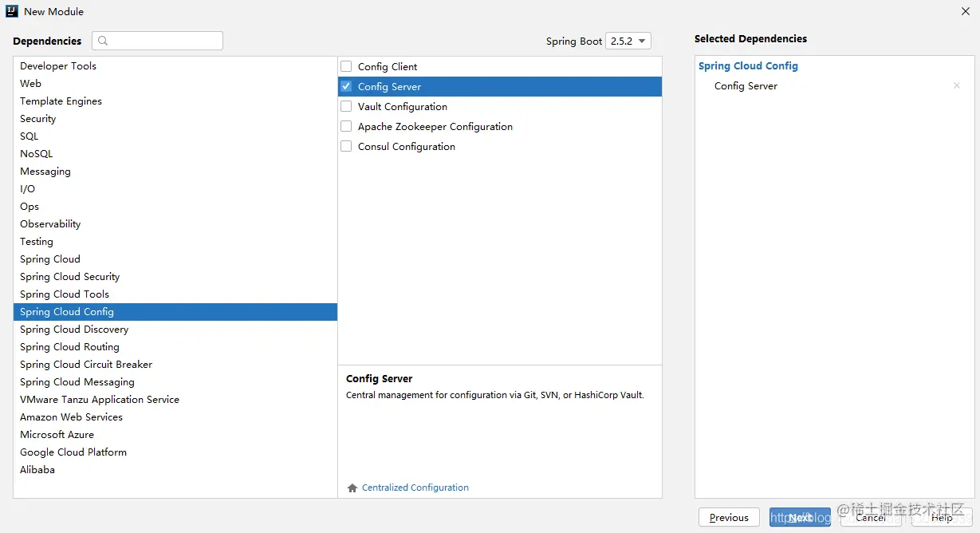This screenshot has width=980, height=533.
Task: Click the home icon beside Centralized Configuration
Action: (x=352, y=488)
